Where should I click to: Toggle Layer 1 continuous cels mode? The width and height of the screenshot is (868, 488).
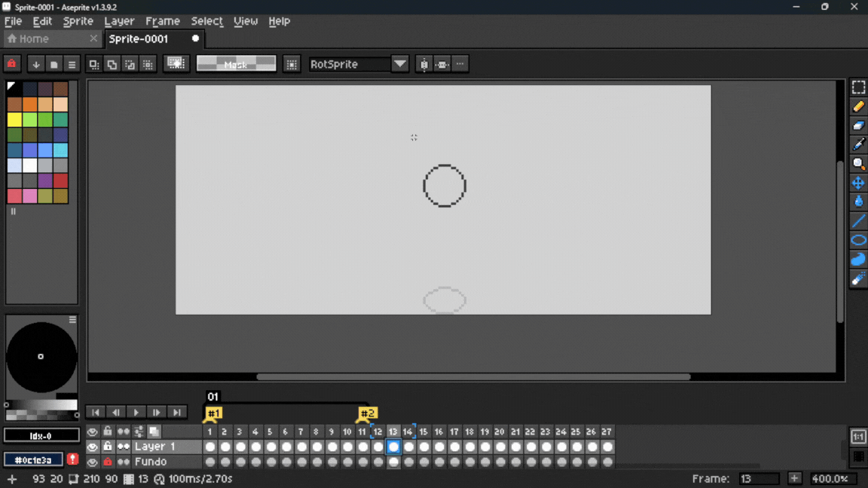coord(123,447)
